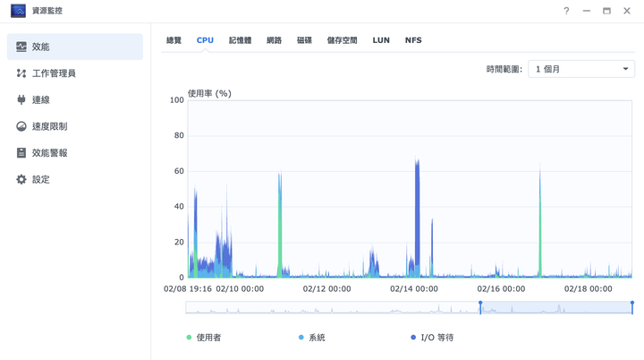Go to the 連線 sidebar section

coord(75,99)
